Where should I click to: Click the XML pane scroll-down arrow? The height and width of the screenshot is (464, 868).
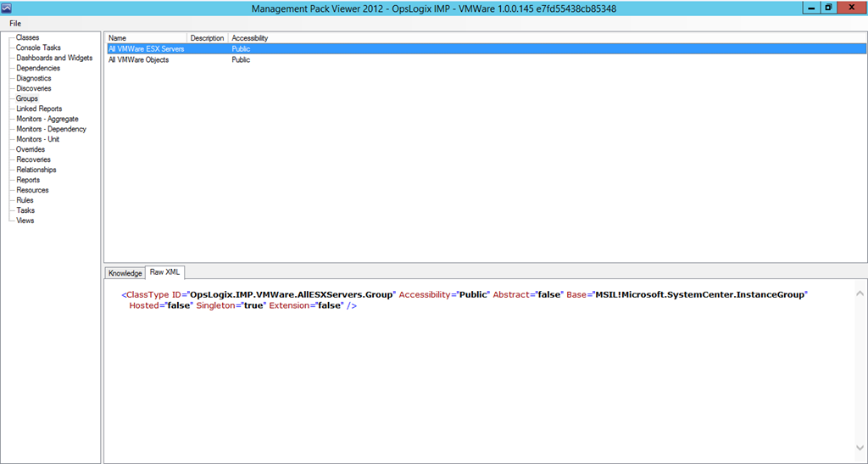[860, 449]
